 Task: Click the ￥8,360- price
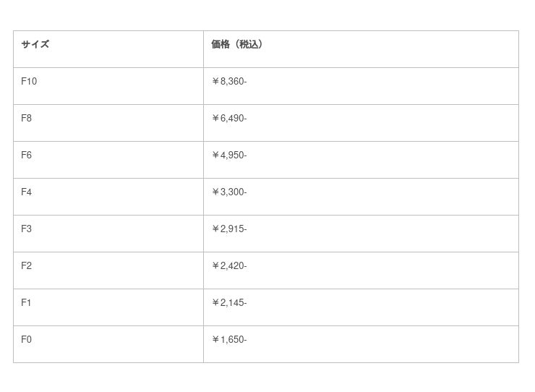pos(229,82)
